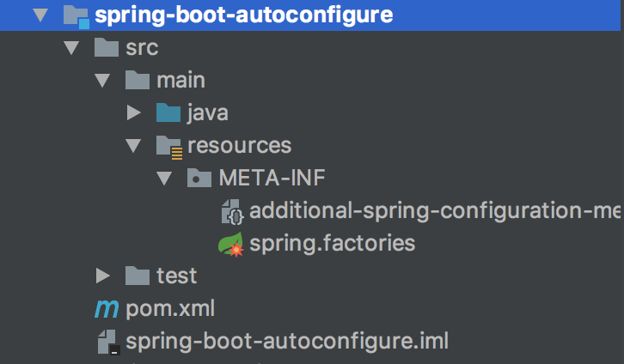Expand the java folder arrow

[x=134, y=112]
